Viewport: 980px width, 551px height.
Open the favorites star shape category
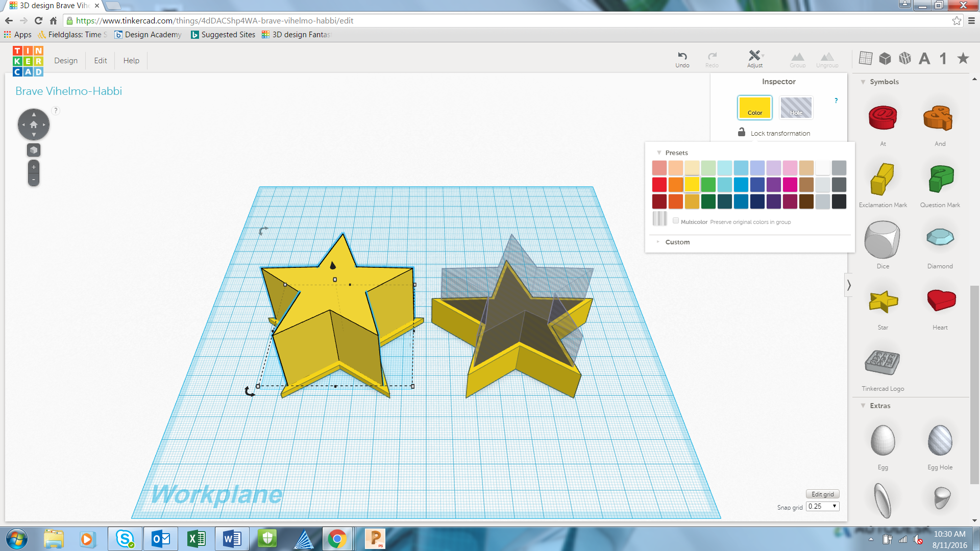click(963, 59)
